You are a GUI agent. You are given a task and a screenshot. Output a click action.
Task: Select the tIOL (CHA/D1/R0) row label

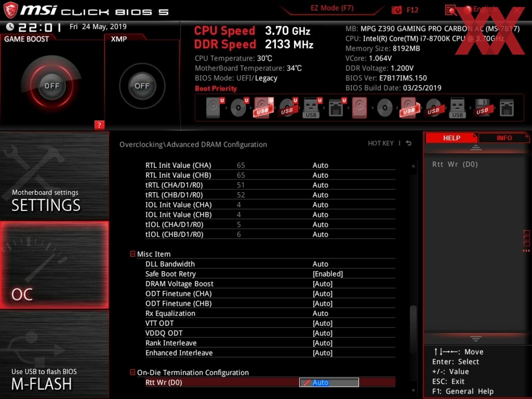tap(174, 225)
